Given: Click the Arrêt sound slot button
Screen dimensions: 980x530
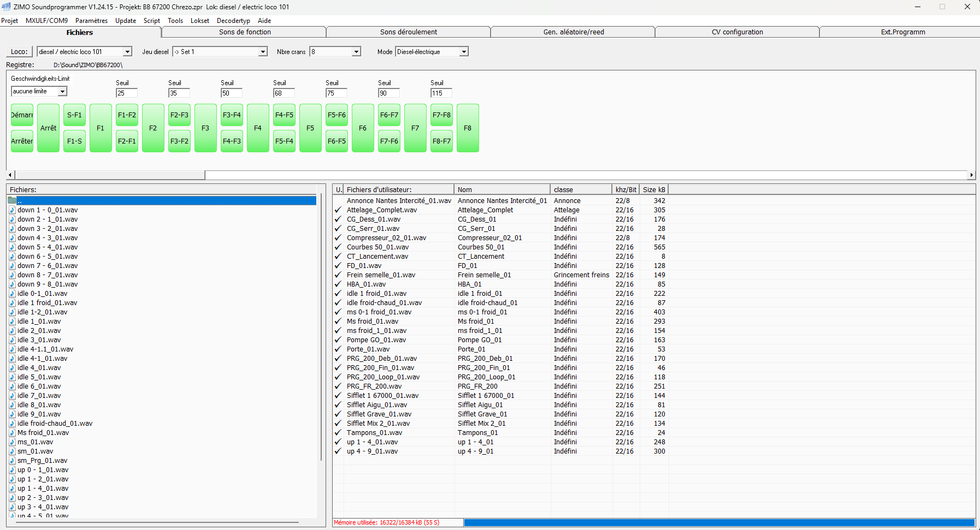Looking at the screenshot, I should [x=48, y=128].
